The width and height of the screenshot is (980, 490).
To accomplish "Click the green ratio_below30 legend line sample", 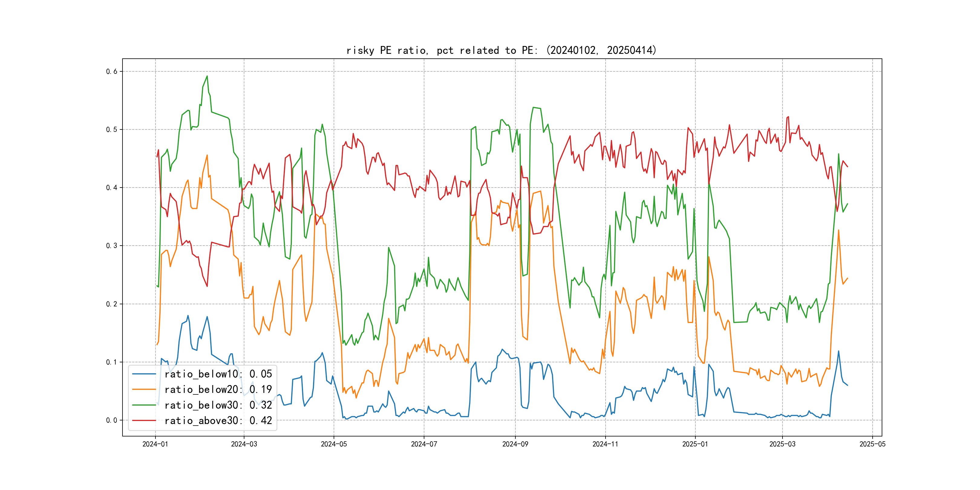I will pyautogui.click(x=144, y=405).
